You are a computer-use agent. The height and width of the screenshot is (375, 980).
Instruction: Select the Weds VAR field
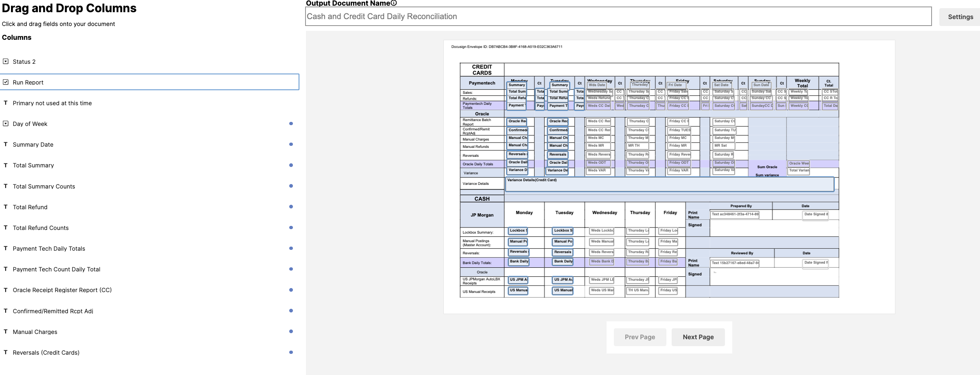[598, 171]
